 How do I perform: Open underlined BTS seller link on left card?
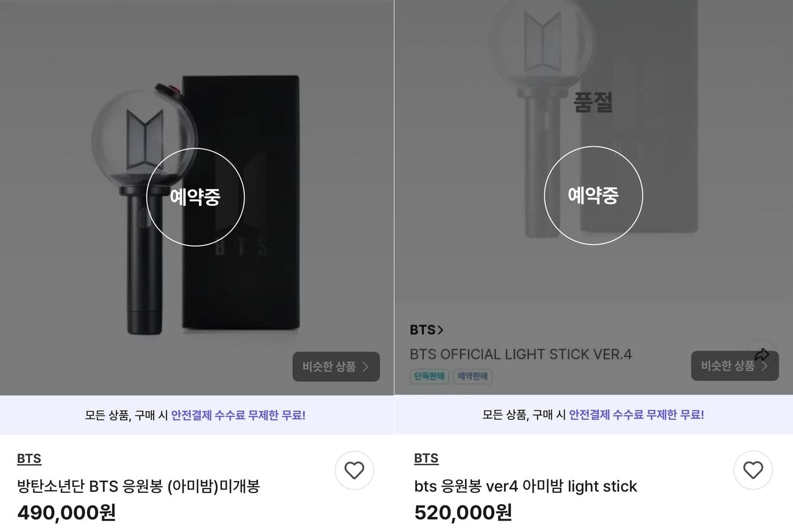(29, 458)
